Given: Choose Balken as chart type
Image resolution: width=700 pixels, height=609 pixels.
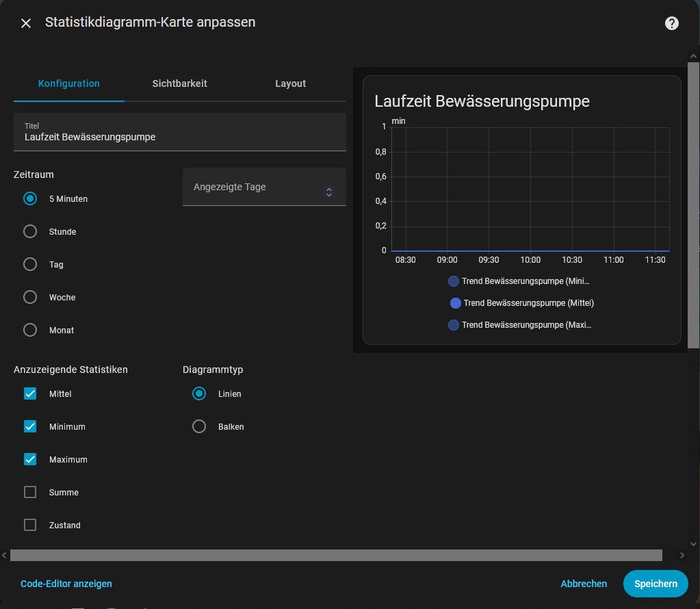Looking at the screenshot, I should tap(199, 427).
